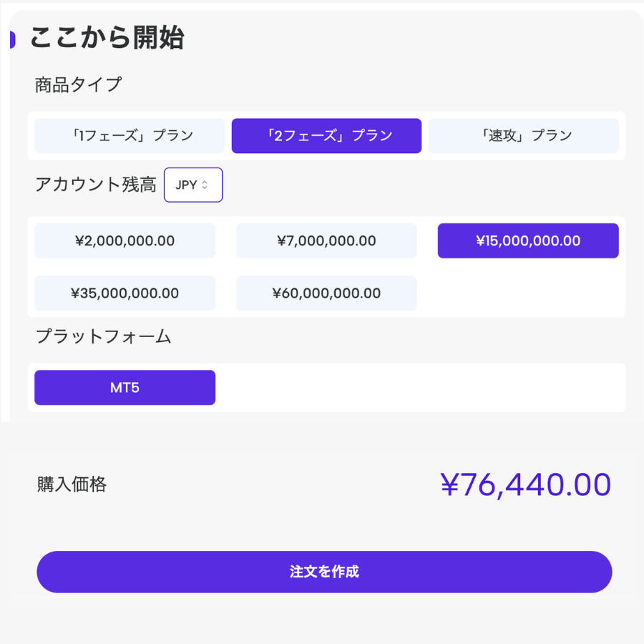The height and width of the screenshot is (644, 644).
Task: Open the JPY currency dropdown
Action: 192,185
